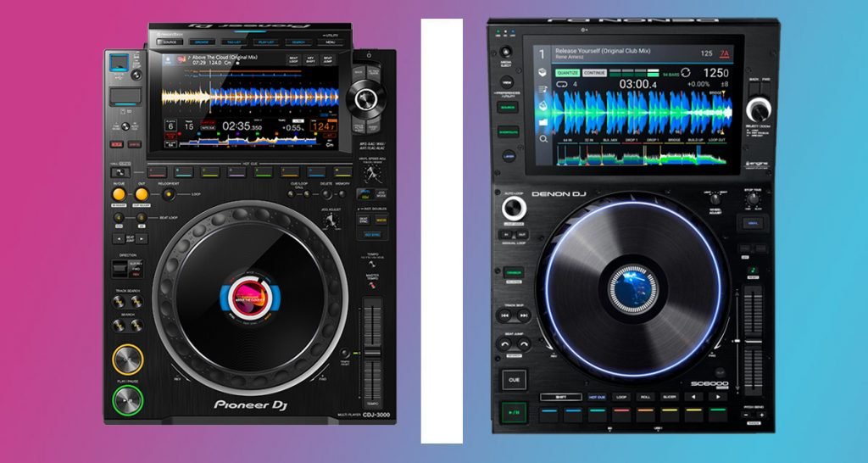Tap the IN/CUE loop button on the Pioneer

click(x=119, y=194)
